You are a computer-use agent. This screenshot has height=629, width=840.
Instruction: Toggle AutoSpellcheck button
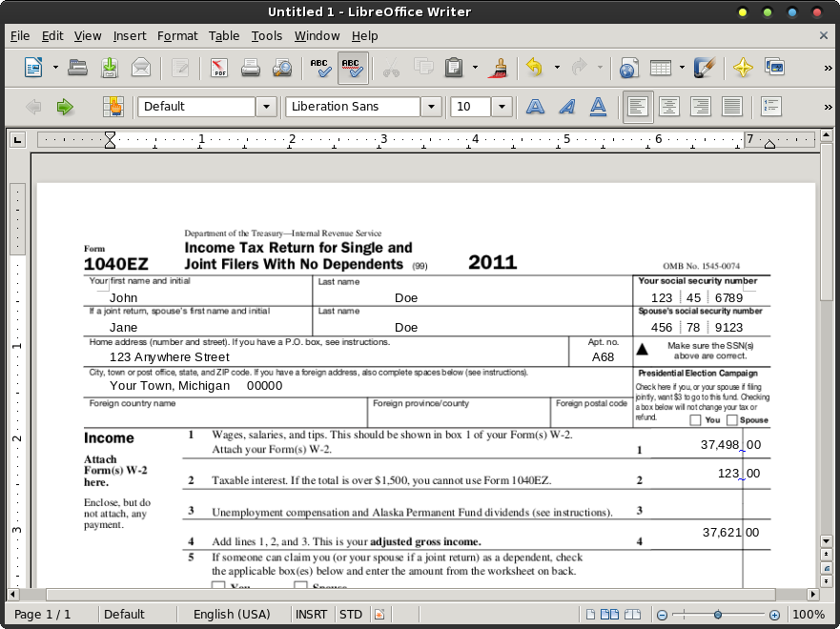pyautogui.click(x=353, y=68)
